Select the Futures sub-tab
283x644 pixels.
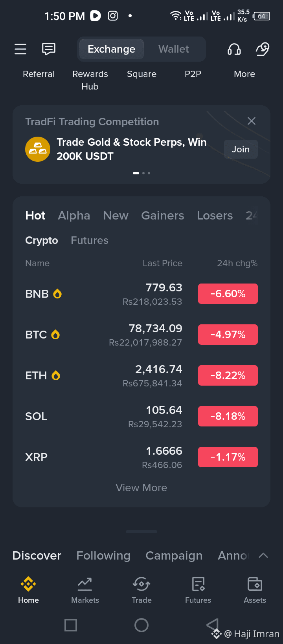click(90, 240)
